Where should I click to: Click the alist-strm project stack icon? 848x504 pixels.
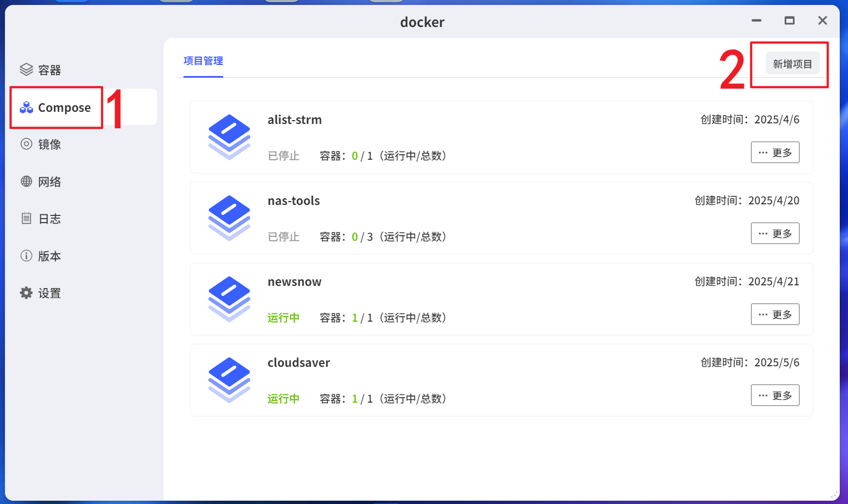[x=229, y=137]
